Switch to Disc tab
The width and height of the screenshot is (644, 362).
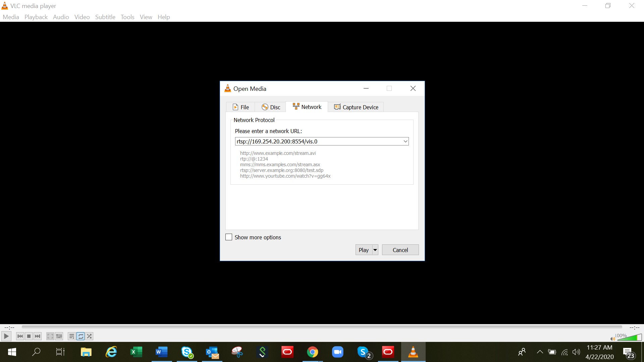(271, 107)
